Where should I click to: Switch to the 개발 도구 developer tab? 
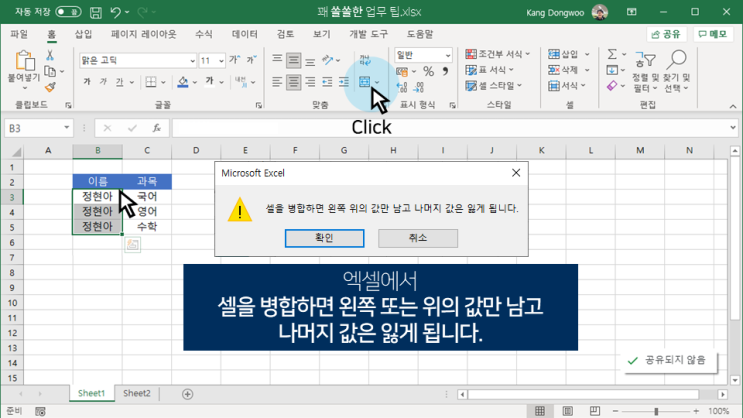(368, 34)
